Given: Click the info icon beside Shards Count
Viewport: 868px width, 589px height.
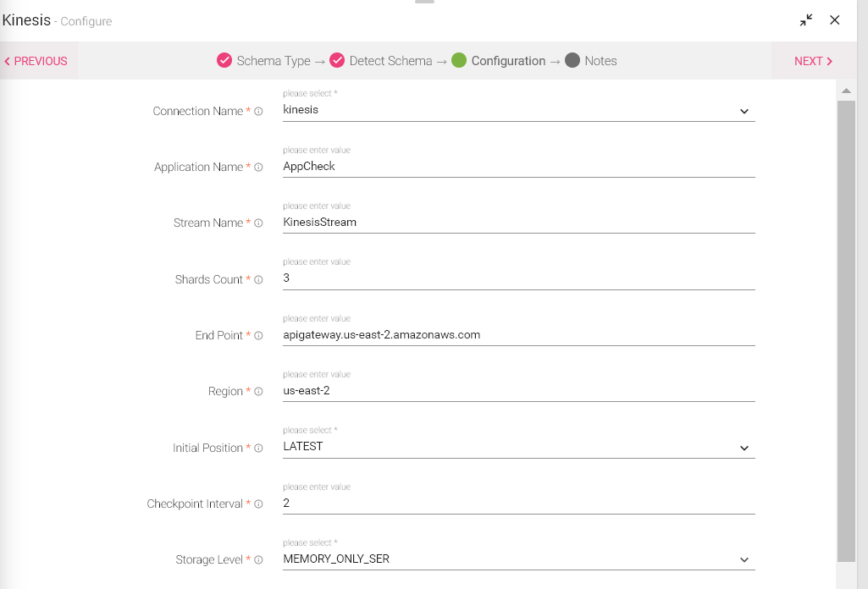Looking at the screenshot, I should point(259,280).
